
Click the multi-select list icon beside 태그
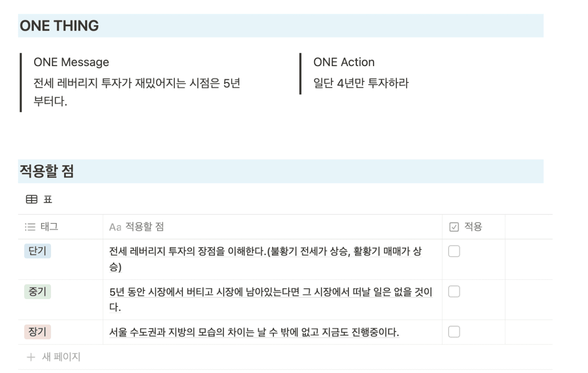(30, 226)
